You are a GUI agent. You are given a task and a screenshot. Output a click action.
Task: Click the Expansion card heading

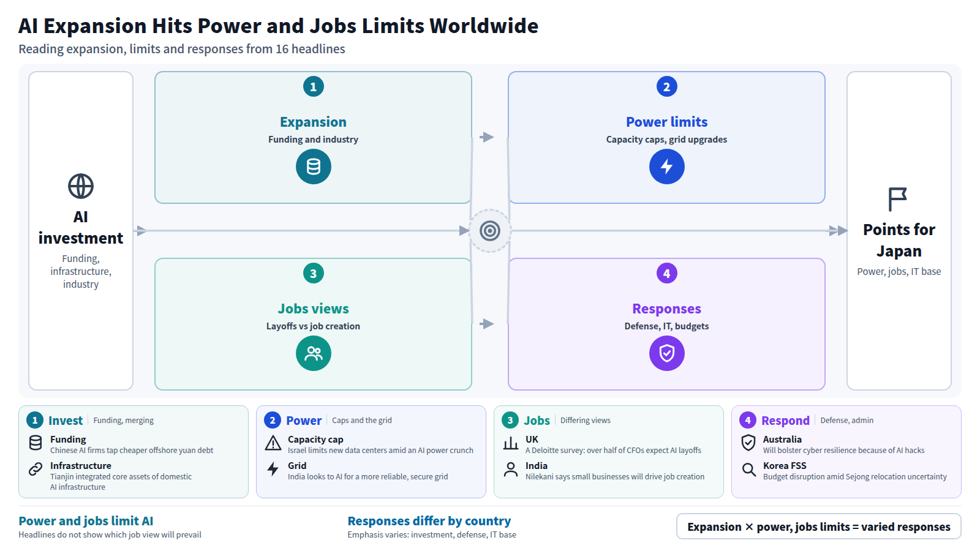point(314,122)
